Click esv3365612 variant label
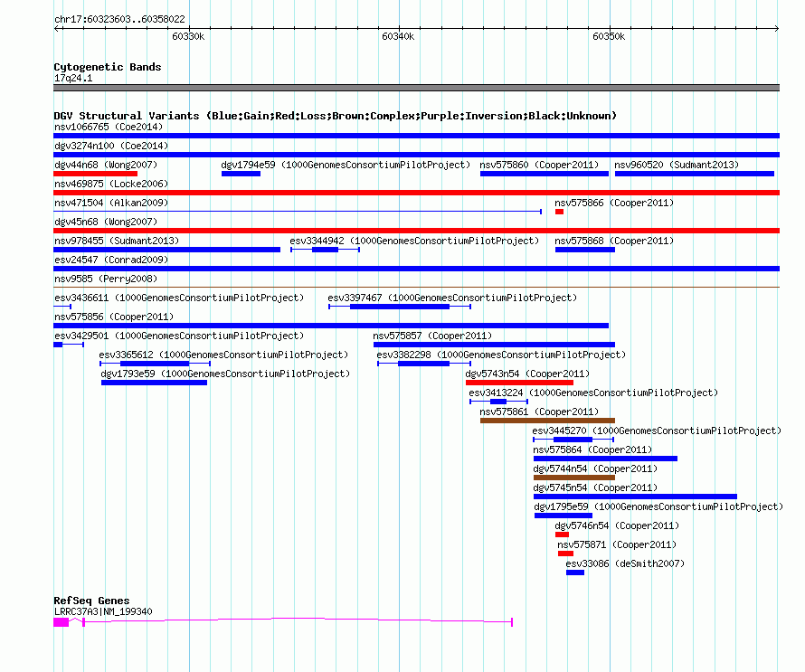Image resolution: width=805 pixels, height=672 pixels. click(x=223, y=355)
